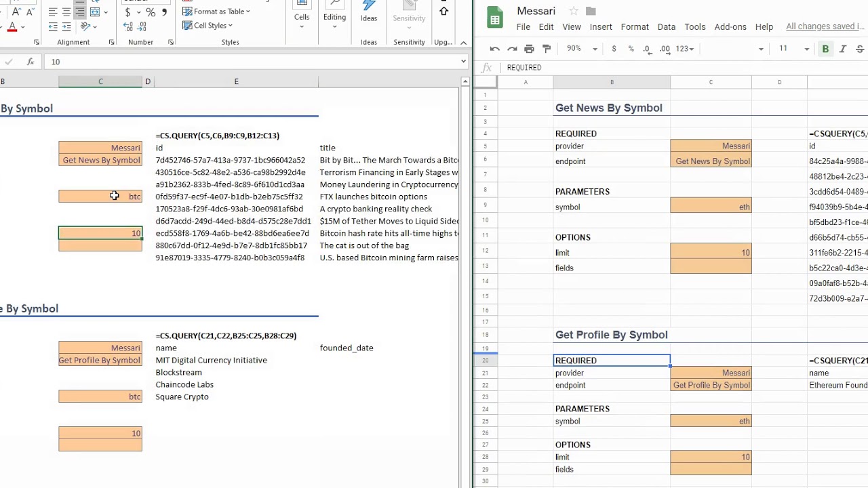
Task: Toggle right align in Excel ribbon
Action: (80, 12)
